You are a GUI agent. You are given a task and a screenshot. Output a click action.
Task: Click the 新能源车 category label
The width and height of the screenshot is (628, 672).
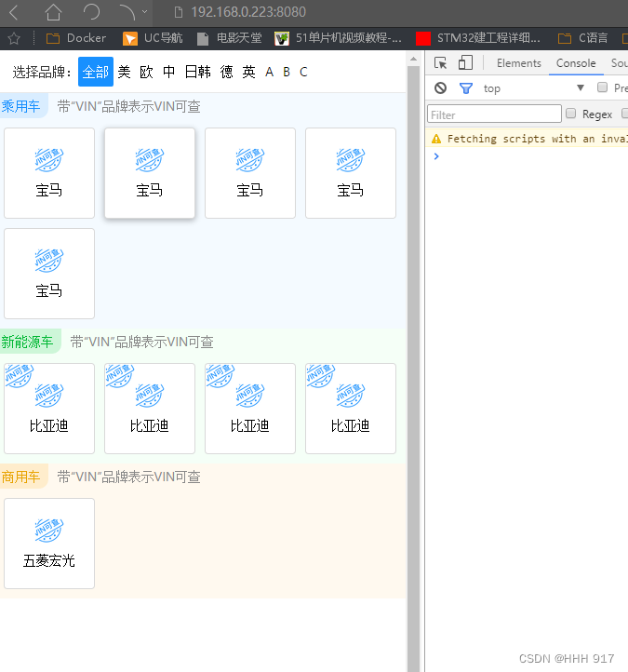pyautogui.click(x=27, y=342)
